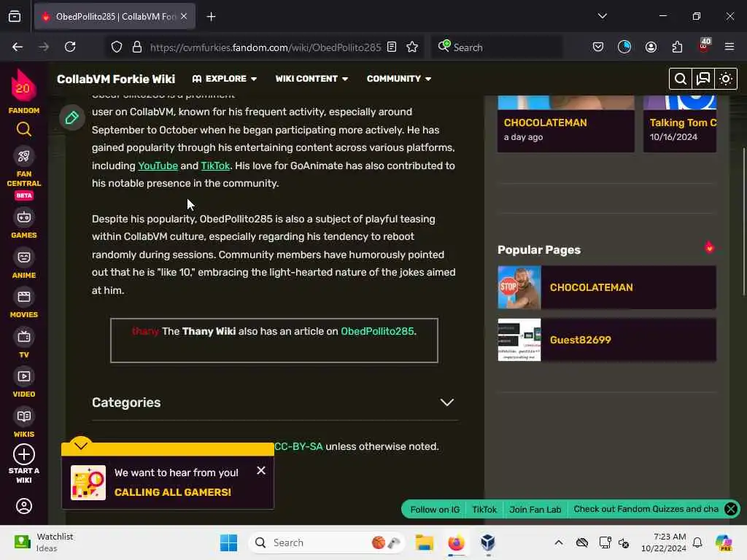Expand the Community menu
Image resolution: width=747 pixels, height=560 pixels.
pyautogui.click(x=399, y=79)
